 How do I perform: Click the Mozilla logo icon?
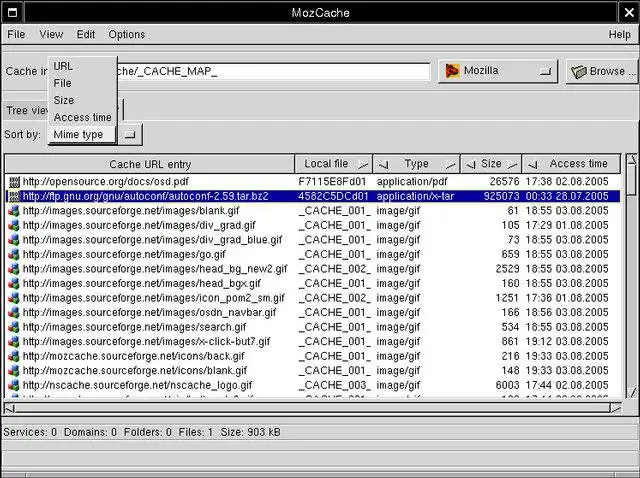(x=452, y=71)
